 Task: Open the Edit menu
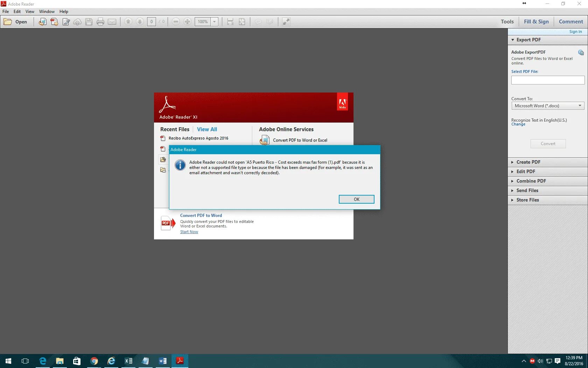17,12
